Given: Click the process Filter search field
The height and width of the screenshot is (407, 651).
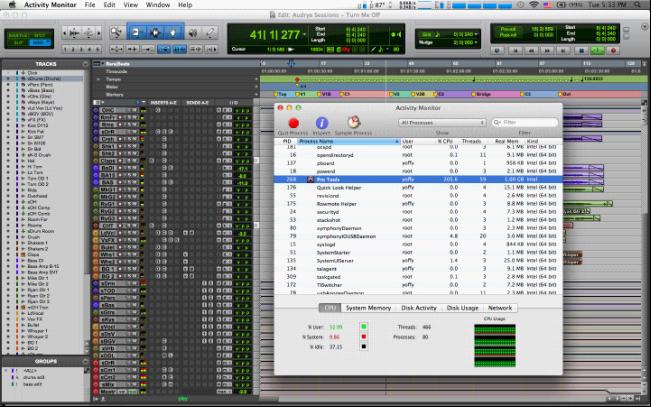Looking at the screenshot, I should coord(524,123).
